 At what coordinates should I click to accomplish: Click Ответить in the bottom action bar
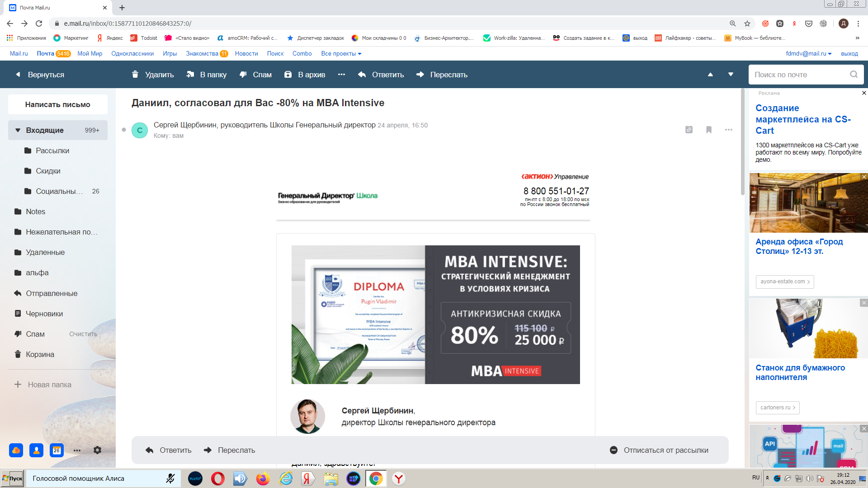click(x=169, y=450)
